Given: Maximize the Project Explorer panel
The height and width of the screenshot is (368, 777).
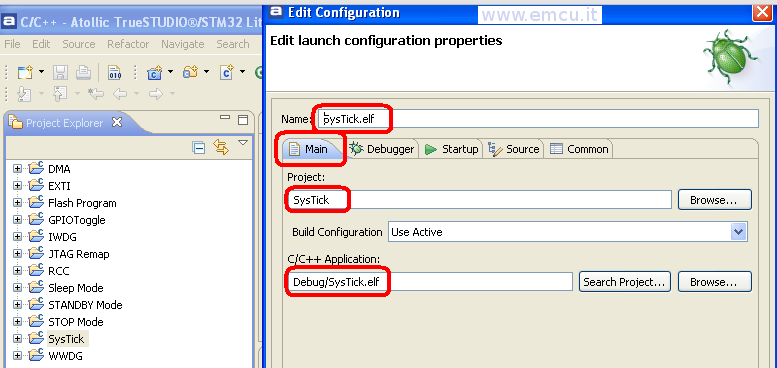Looking at the screenshot, I should [x=243, y=120].
